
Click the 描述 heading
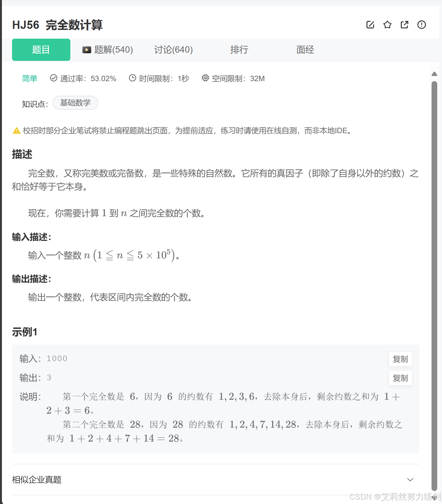pos(22,154)
